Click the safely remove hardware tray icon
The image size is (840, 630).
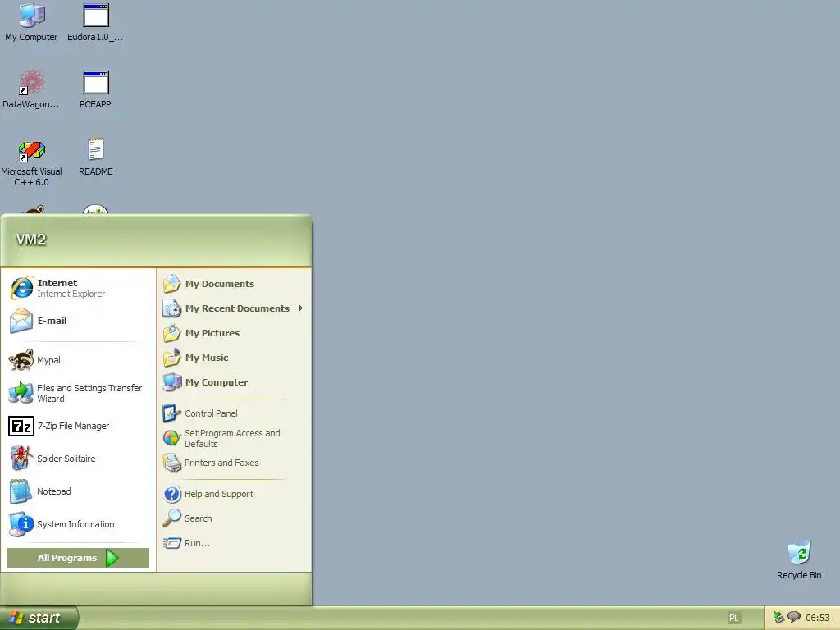point(778,618)
